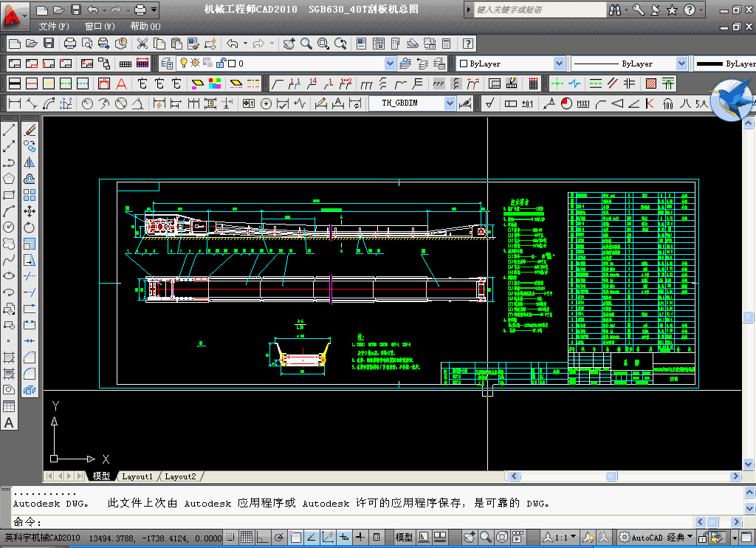The image size is (756, 548).
Task: Click the Help question mark toolbar icon
Action: (x=467, y=44)
